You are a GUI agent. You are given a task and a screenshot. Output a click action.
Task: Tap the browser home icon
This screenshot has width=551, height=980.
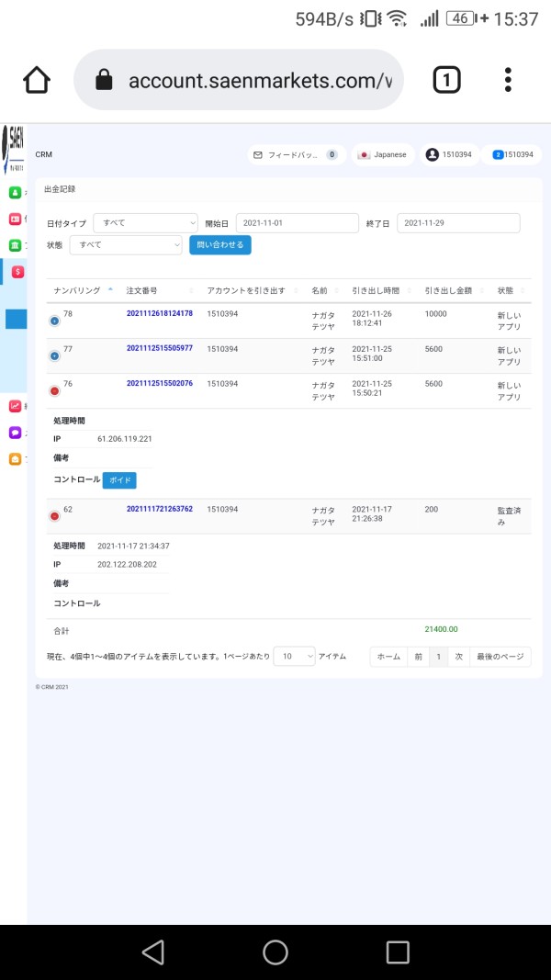pos(37,81)
